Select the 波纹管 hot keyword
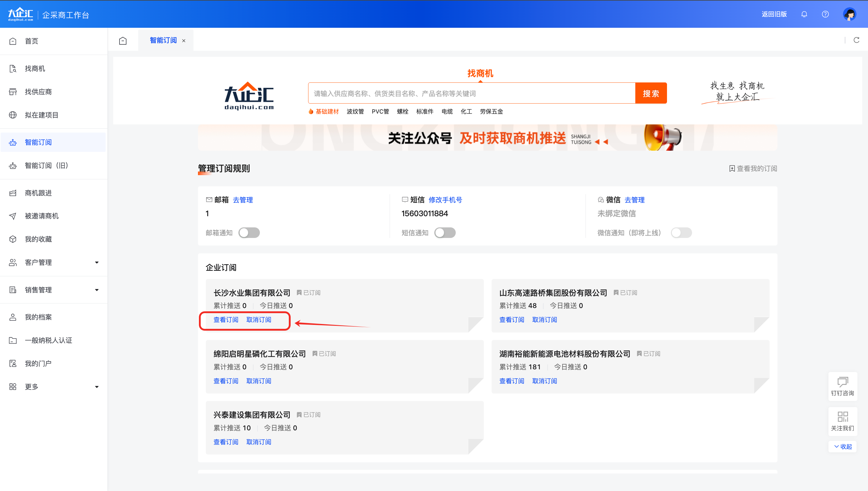The height and width of the screenshot is (491, 868). (x=355, y=112)
